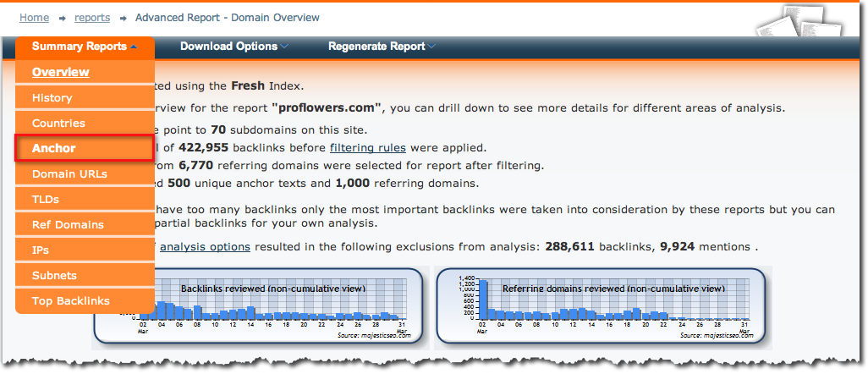This screenshot has height=374, width=868.
Task: Open the Anchor report
Action: tap(54, 149)
